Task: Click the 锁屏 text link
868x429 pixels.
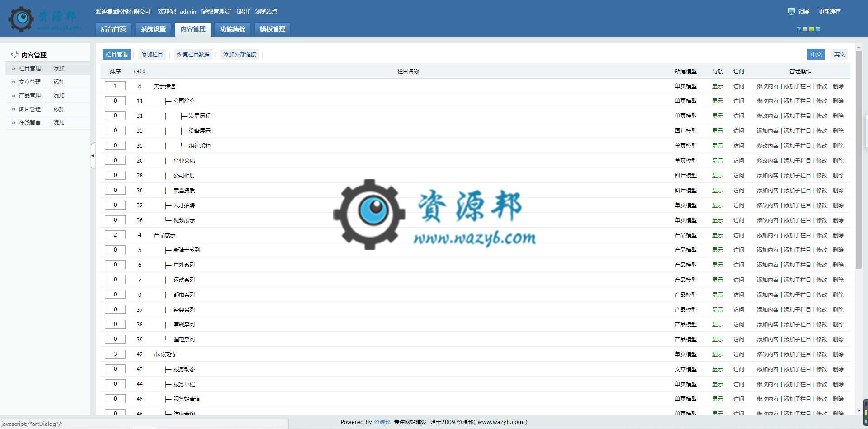Action: pos(804,12)
